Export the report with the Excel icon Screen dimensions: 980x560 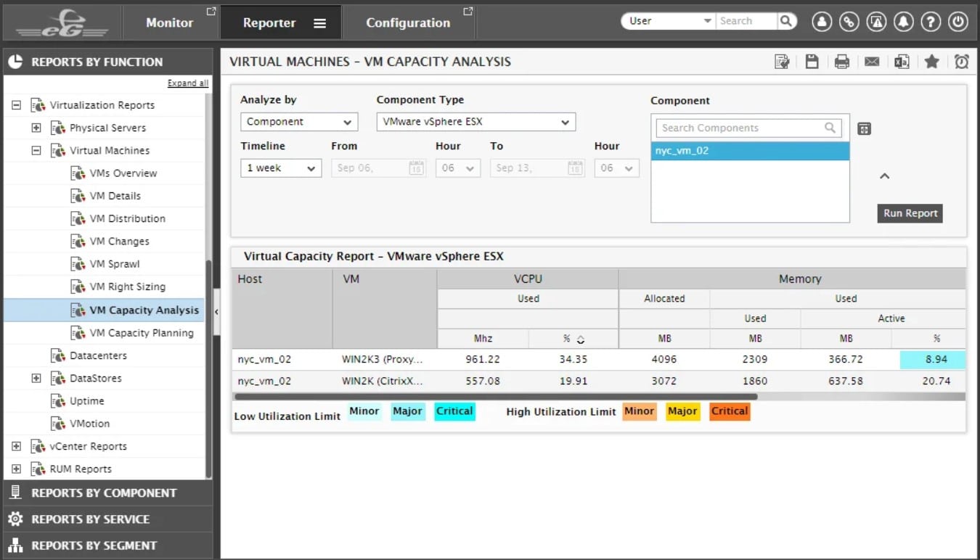tap(902, 62)
